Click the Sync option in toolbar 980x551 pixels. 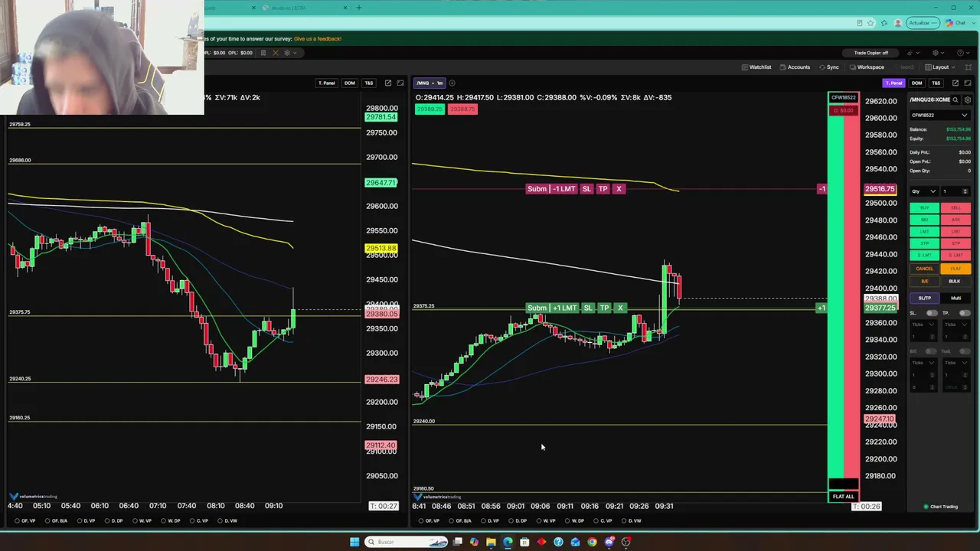coord(829,67)
